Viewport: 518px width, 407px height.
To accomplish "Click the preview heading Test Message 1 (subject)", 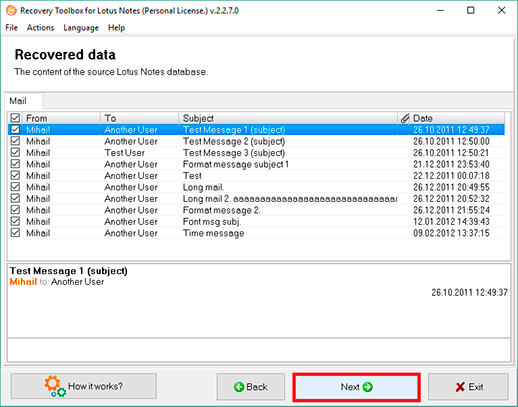I will (68, 271).
